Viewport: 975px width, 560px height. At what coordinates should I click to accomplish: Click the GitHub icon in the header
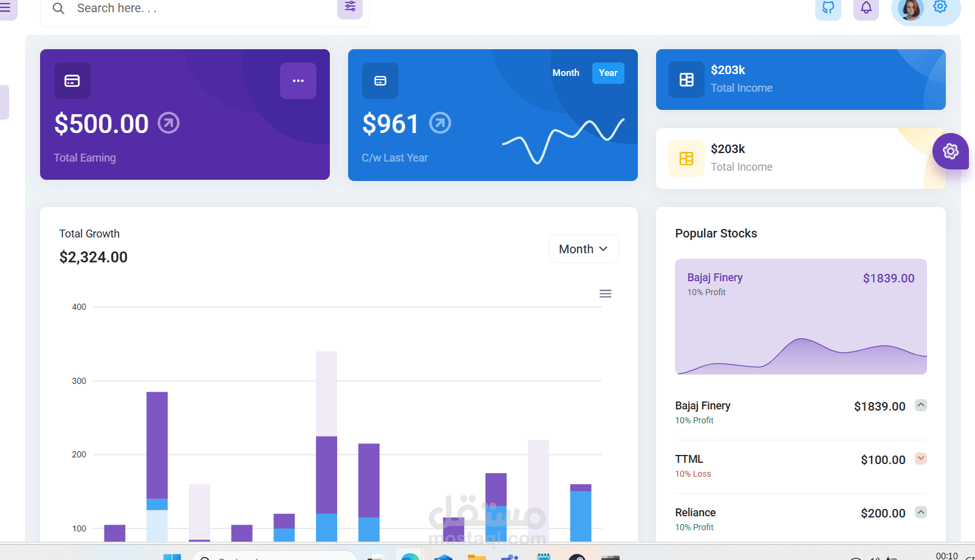828,8
